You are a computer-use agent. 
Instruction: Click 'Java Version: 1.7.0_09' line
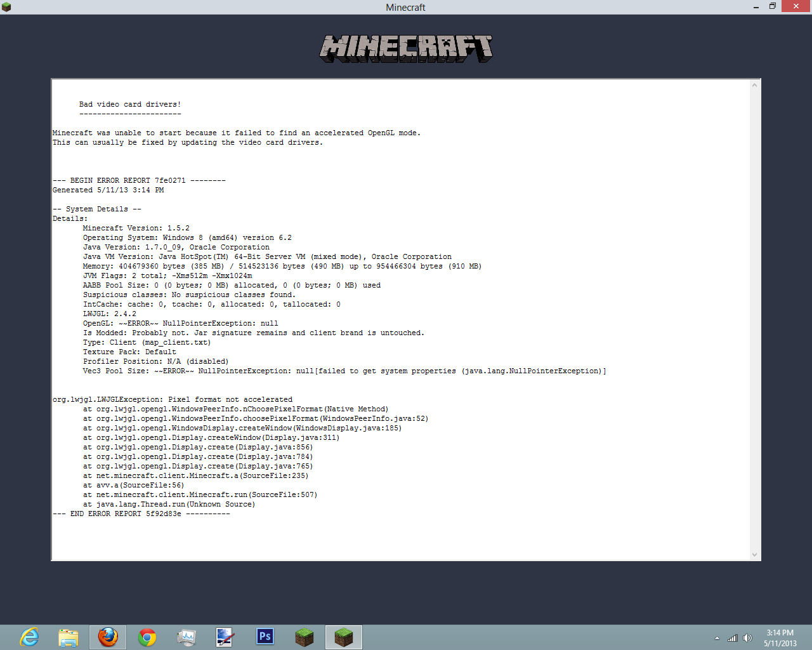pos(176,247)
